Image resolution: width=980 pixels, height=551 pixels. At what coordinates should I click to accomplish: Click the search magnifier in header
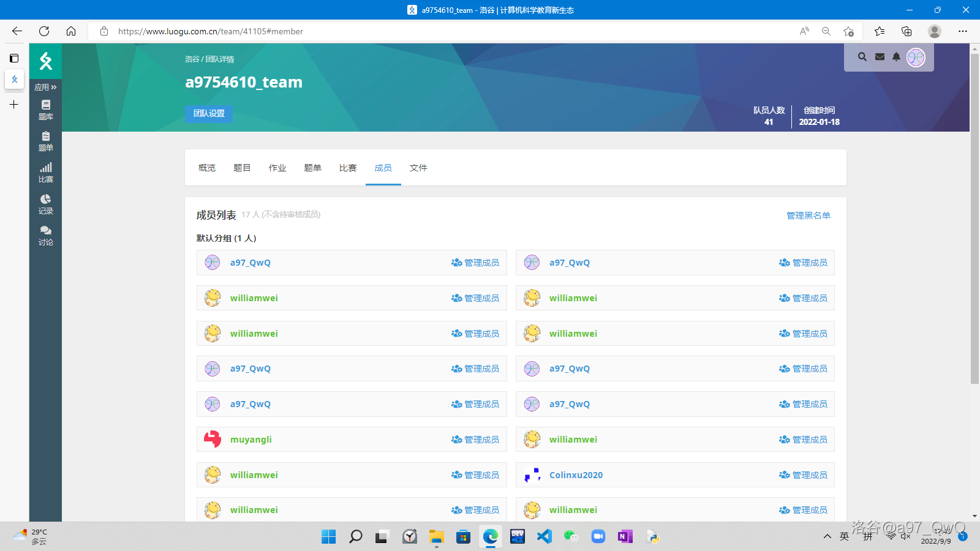coord(862,57)
